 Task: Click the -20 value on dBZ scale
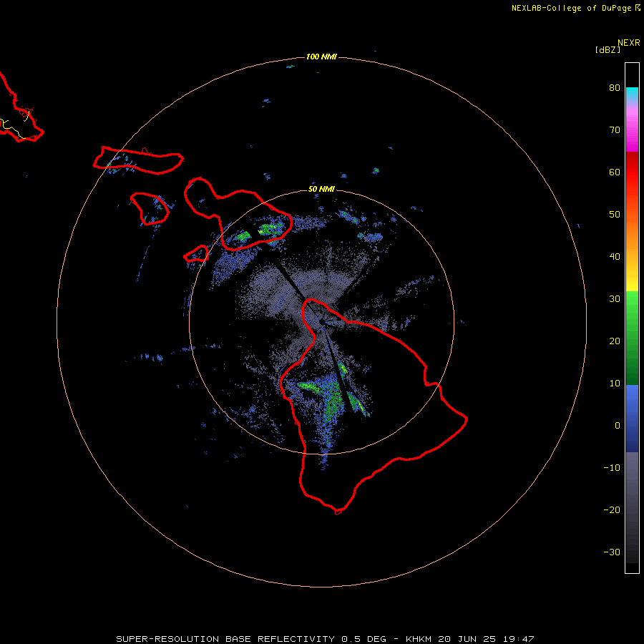pos(612,510)
